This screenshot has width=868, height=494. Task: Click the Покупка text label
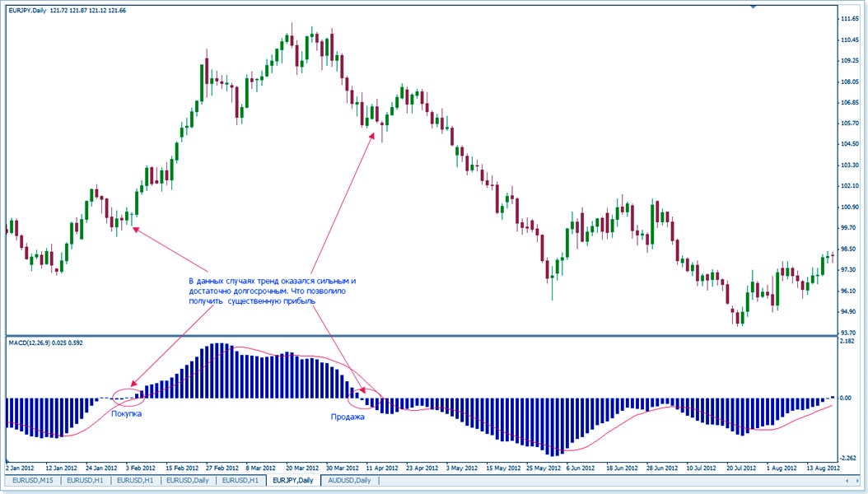tap(126, 413)
